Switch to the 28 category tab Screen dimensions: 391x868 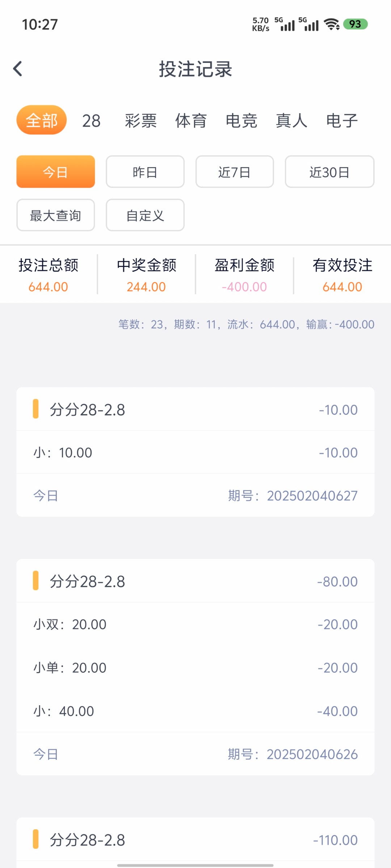pos(91,121)
